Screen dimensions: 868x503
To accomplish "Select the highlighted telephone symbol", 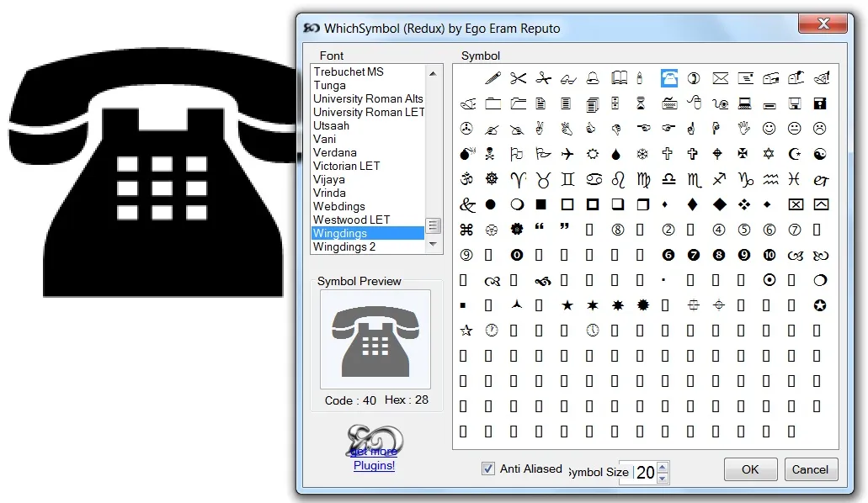I will (x=669, y=78).
